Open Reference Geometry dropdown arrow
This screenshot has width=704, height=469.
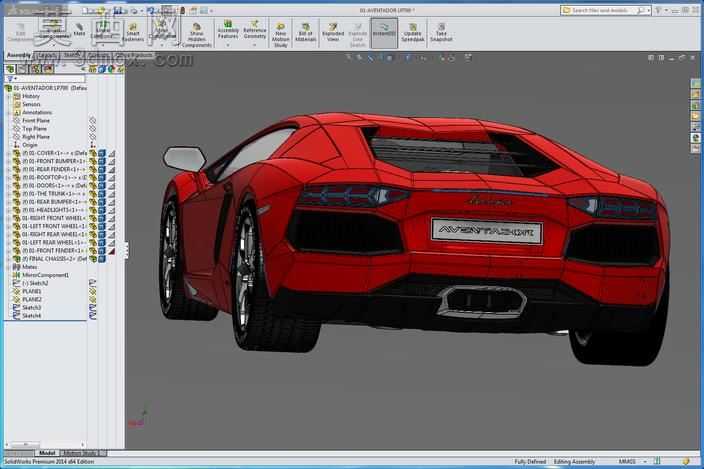255,45
